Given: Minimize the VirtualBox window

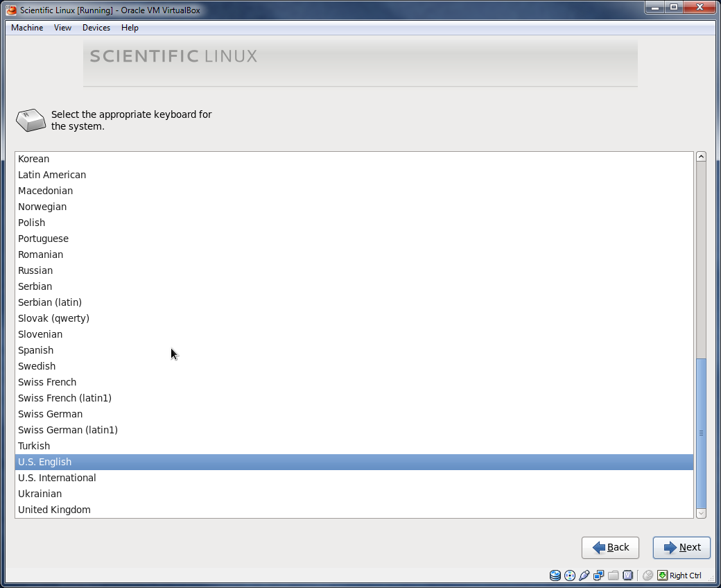Looking at the screenshot, I should click(x=655, y=8).
